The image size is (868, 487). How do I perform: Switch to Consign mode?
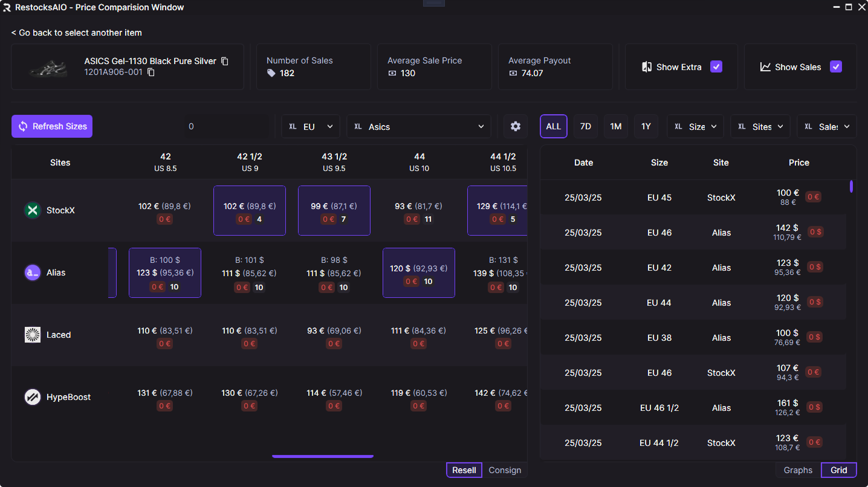(x=505, y=470)
